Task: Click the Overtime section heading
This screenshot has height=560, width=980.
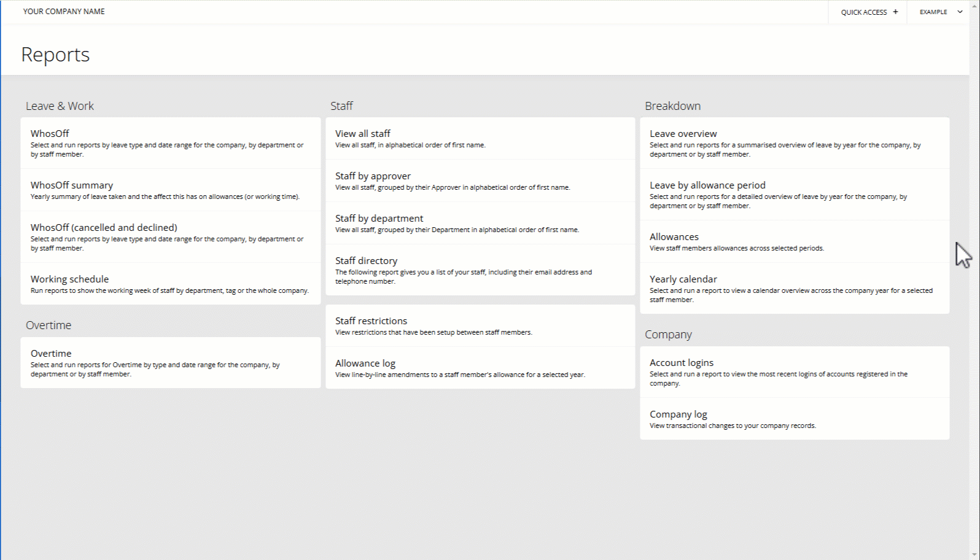Action: 49,325
